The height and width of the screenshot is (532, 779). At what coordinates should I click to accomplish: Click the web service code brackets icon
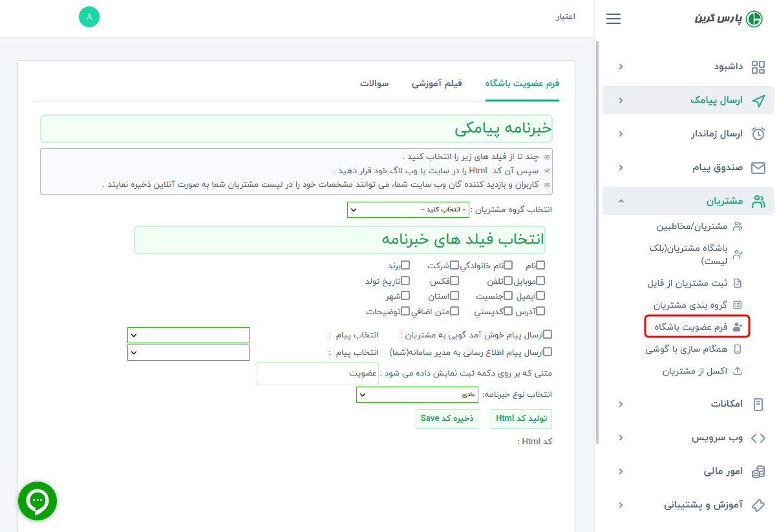[x=758, y=438]
